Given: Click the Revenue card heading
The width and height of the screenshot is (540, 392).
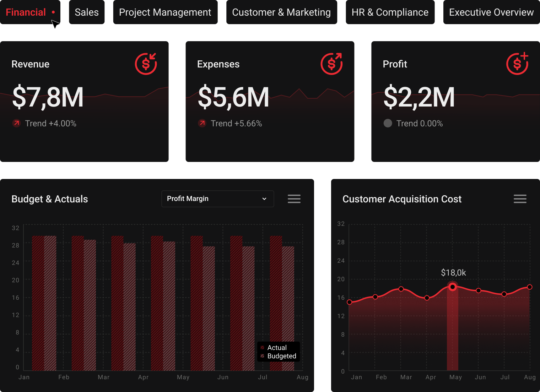Looking at the screenshot, I should coord(31,64).
